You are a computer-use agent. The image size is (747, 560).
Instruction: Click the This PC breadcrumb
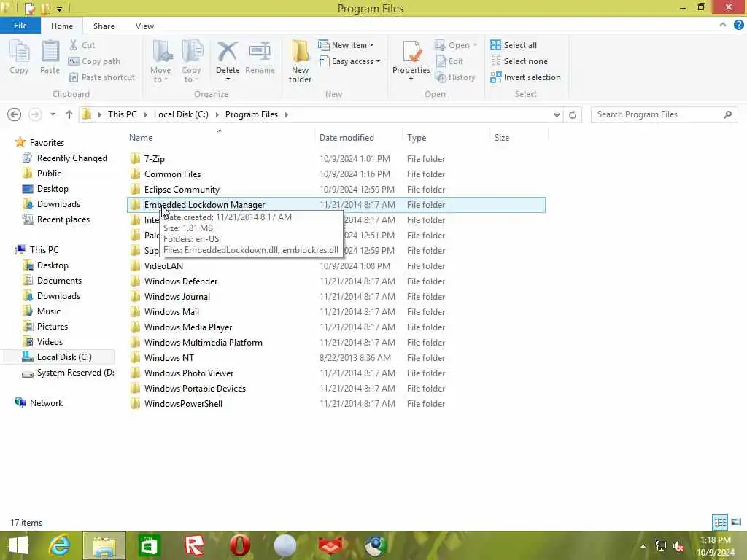click(x=122, y=114)
